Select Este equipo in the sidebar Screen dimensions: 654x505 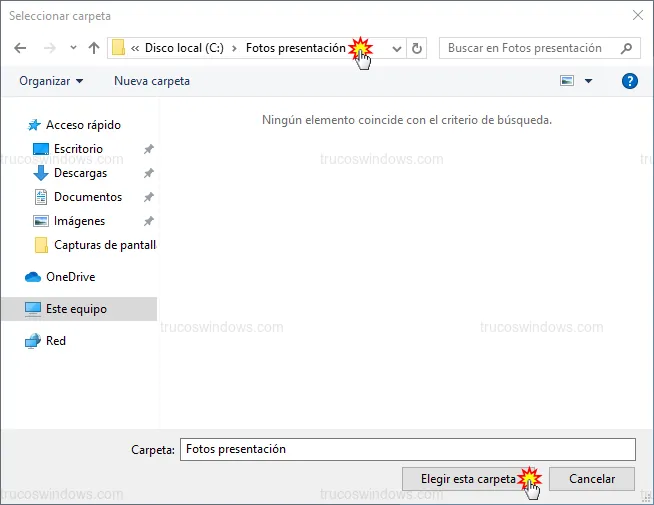(76, 309)
